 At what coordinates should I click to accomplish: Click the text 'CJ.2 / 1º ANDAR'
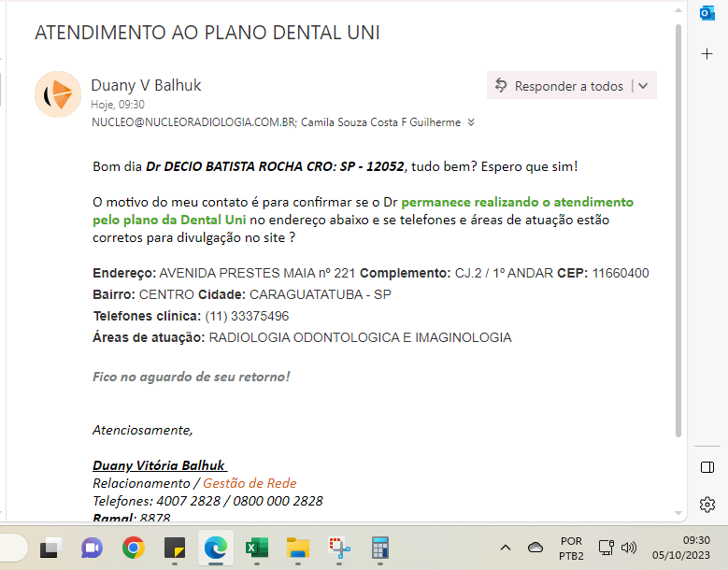tap(504, 273)
